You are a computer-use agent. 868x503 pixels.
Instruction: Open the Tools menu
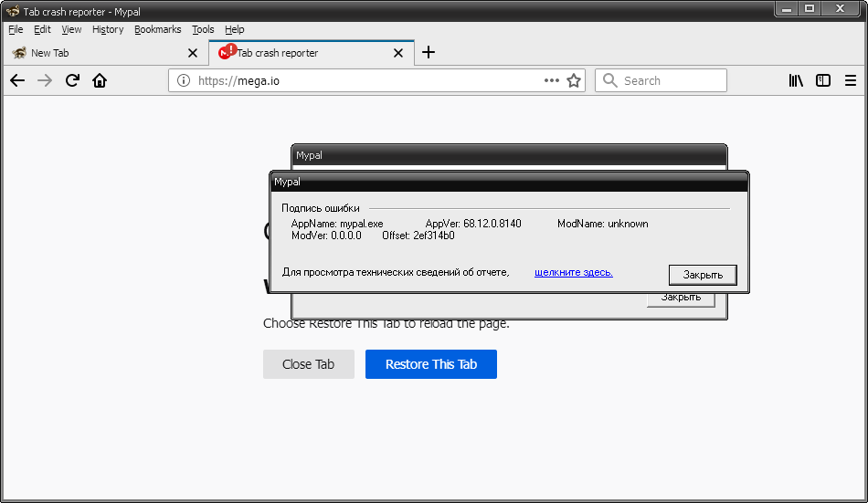[203, 29]
